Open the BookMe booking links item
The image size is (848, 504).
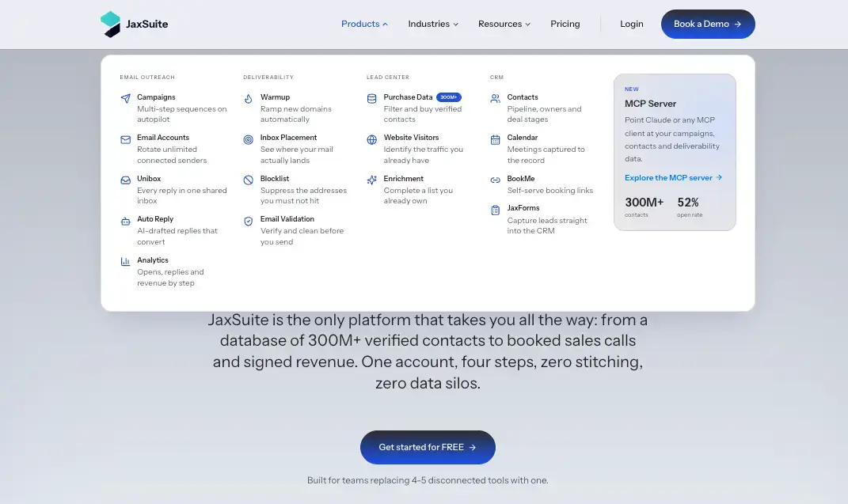(x=543, y=184)
